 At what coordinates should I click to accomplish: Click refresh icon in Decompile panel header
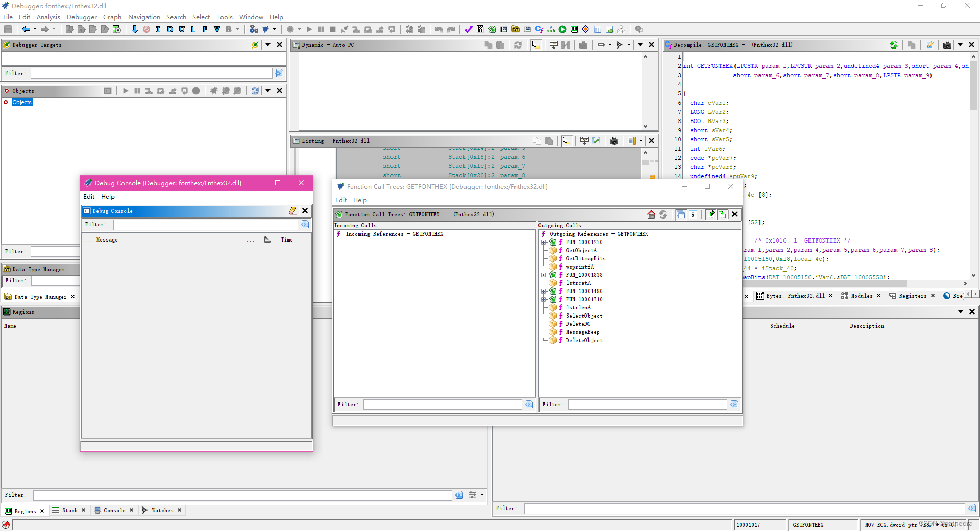[x=894, y=45]
